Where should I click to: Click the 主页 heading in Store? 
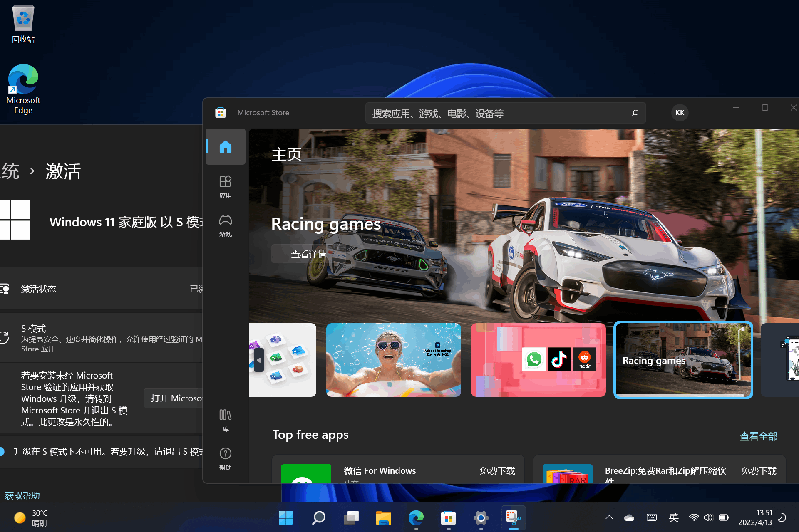pyautogui.click(x=286, y=154)
